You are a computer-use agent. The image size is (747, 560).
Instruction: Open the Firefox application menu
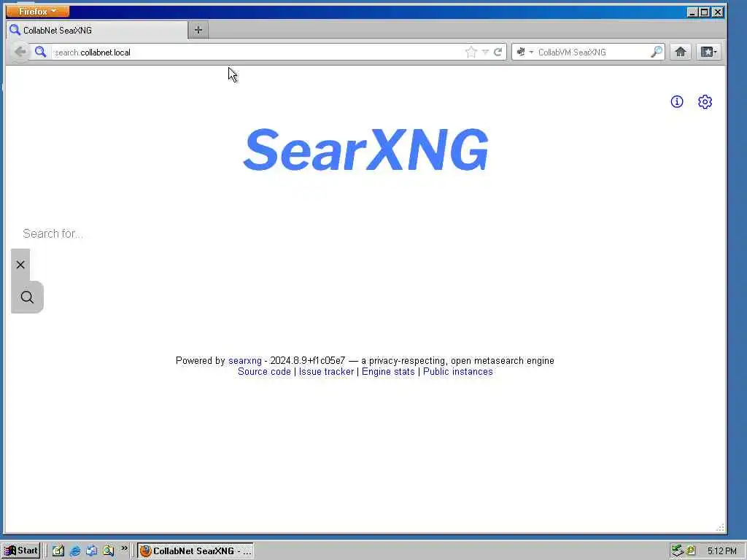coord(38,11)
